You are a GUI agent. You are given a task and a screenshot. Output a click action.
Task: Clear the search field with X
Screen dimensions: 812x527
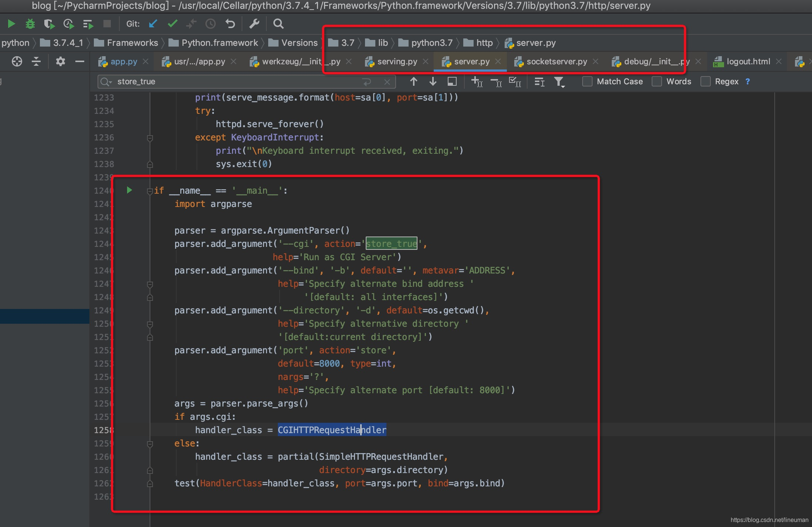(x=387, y=82)
